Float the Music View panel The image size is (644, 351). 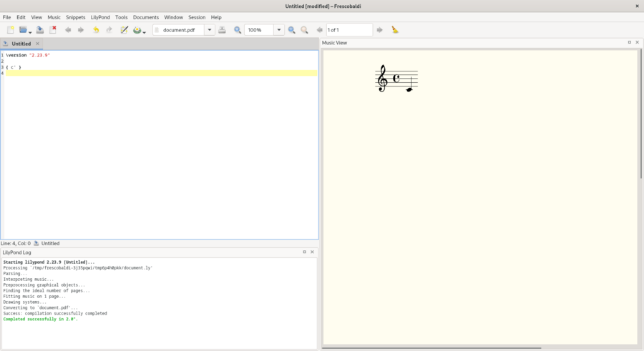coord(629,42)
